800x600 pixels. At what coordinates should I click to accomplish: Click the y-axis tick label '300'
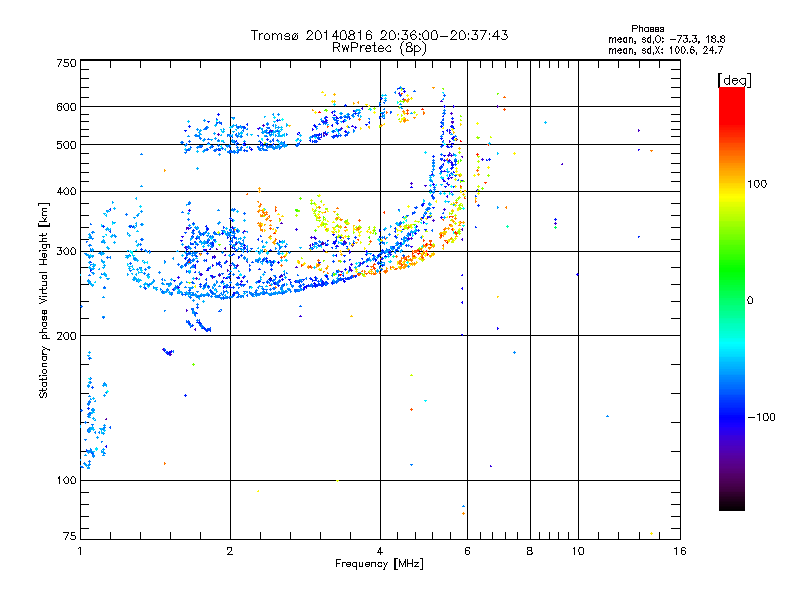(66, 252)
